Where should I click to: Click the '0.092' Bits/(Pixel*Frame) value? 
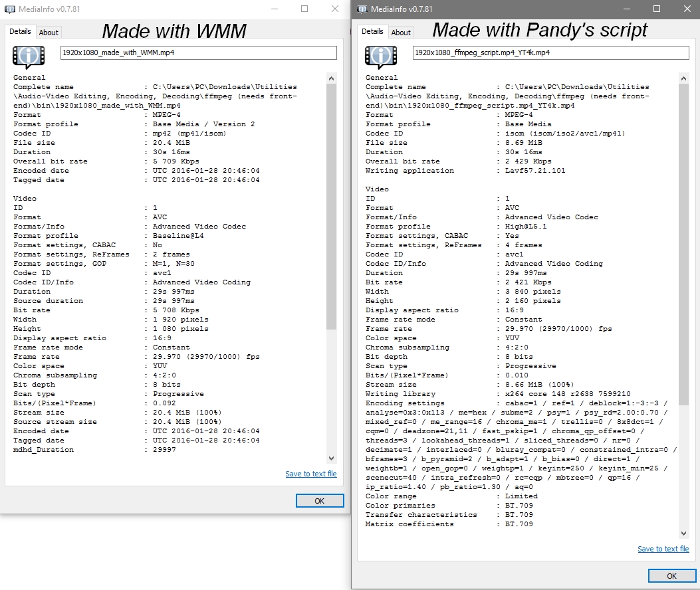click(164, 403)
